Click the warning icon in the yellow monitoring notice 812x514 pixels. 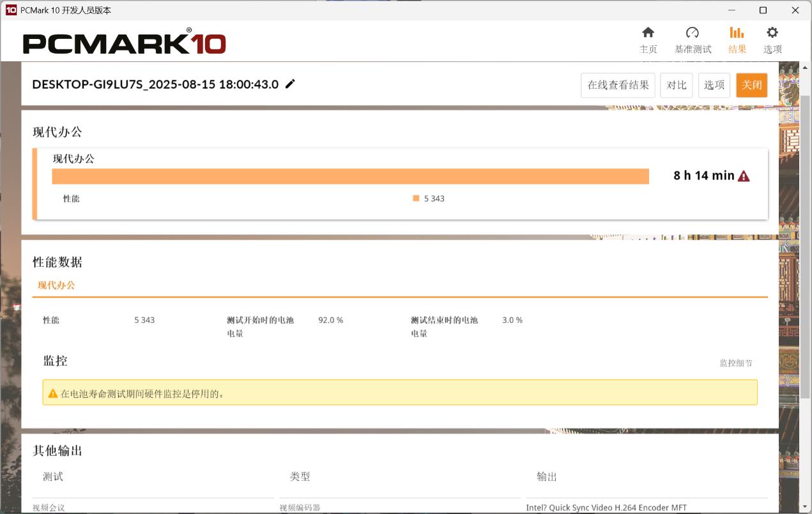[x=52, y=392]
